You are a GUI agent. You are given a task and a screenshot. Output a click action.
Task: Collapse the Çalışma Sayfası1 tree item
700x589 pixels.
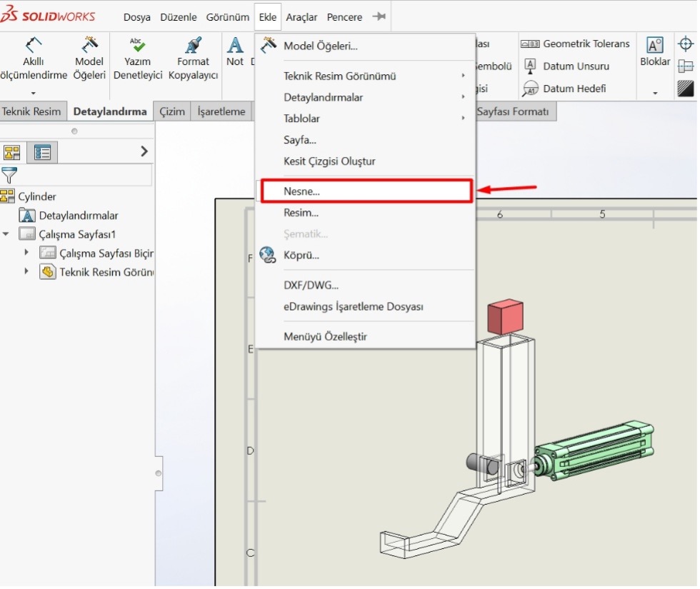pyautogui.click(x=6, y=233)
